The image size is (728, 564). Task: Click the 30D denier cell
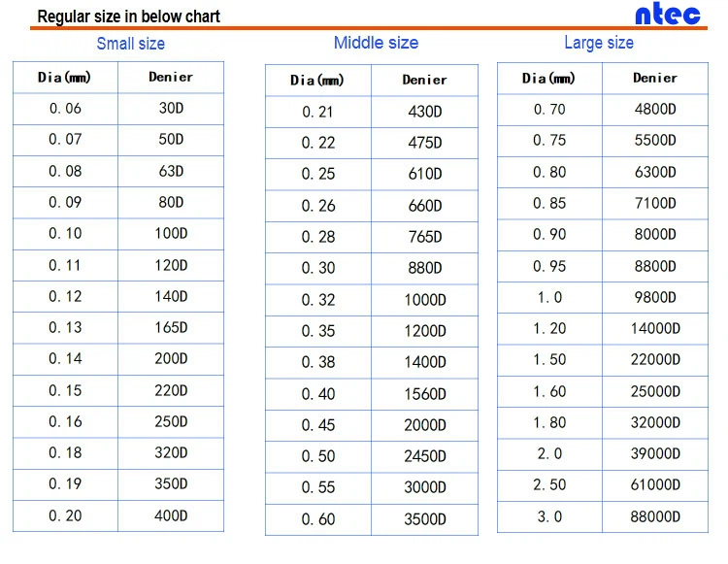point(171,109)
